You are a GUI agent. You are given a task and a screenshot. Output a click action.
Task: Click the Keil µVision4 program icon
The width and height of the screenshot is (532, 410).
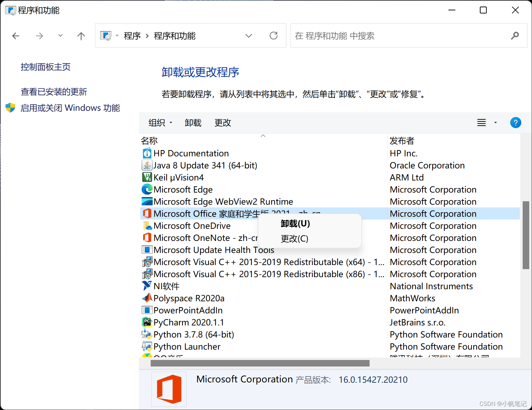[147, 177]
